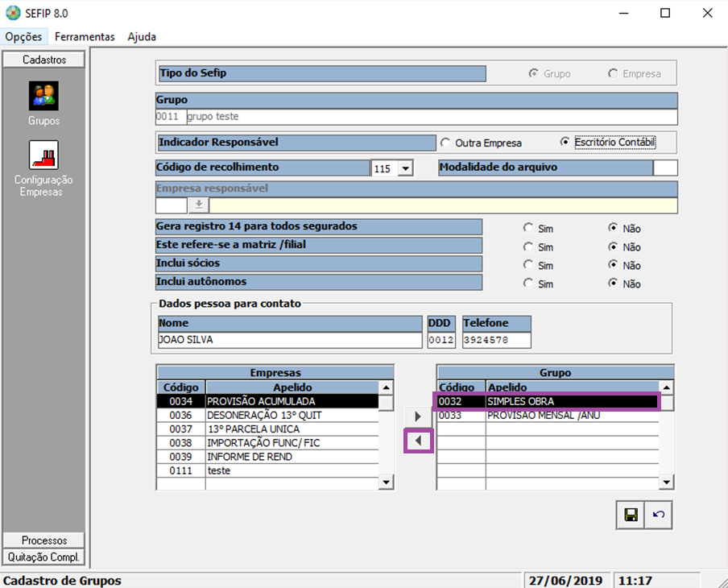Set Gera registro 14 to Sim

point(528,228)
